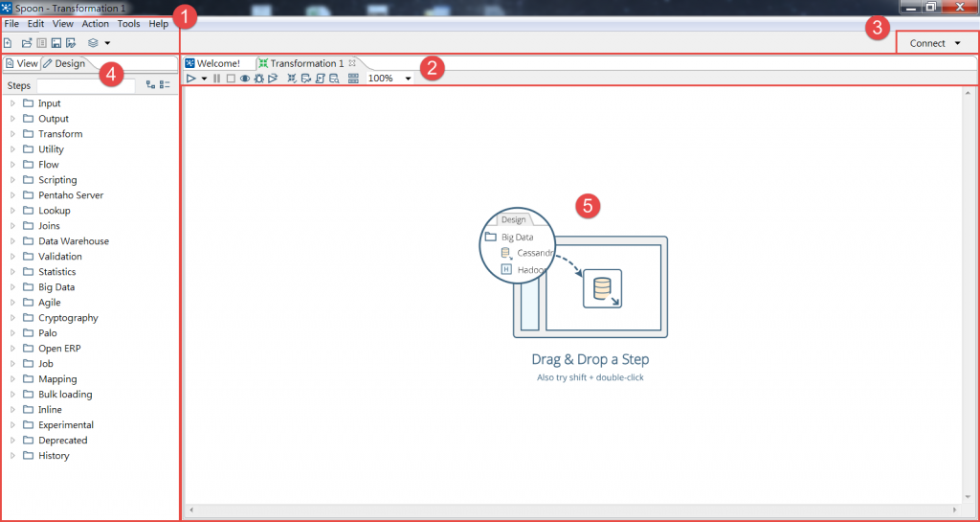Run the transformation with the play icon
This screenshot has height=522, width=980.
[191, 79]
